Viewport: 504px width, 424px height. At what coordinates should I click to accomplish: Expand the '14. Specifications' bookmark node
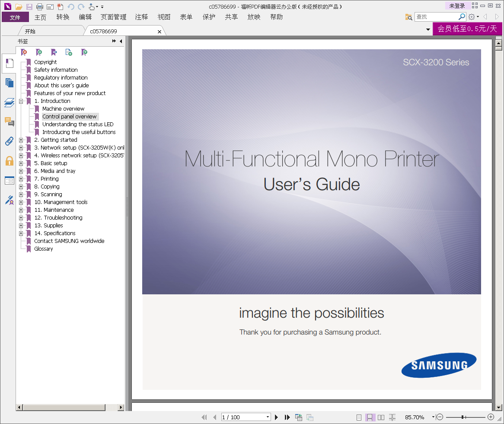tap(21, 233)
